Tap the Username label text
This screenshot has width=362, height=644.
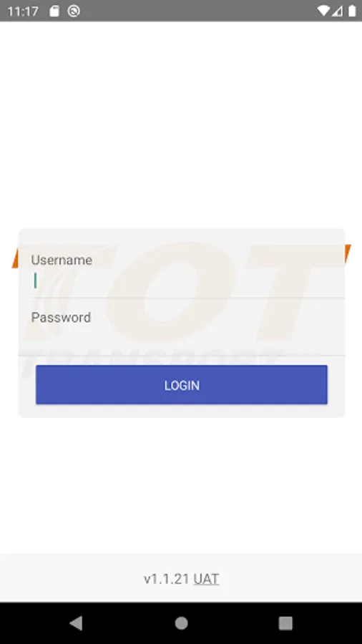(x=62, y=260)
